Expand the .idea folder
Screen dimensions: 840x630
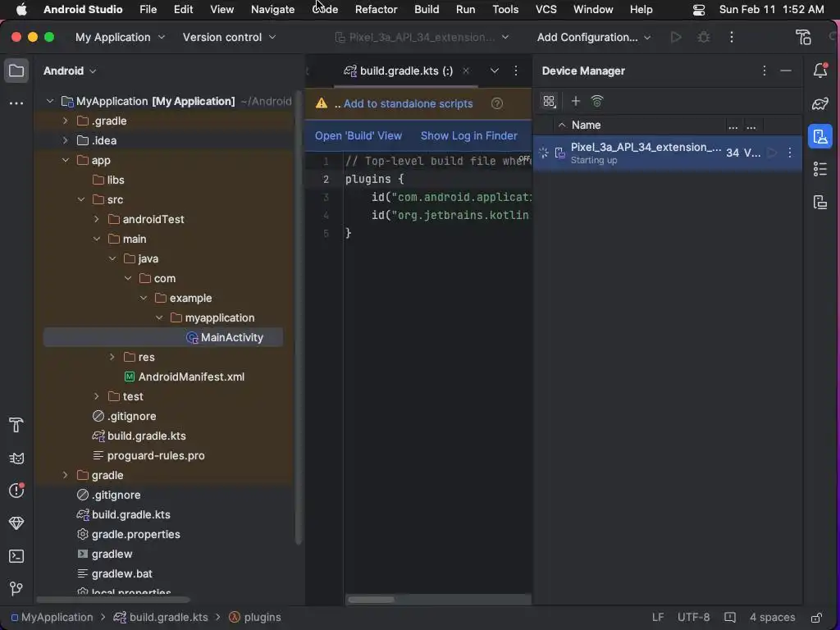pos(66,140)
